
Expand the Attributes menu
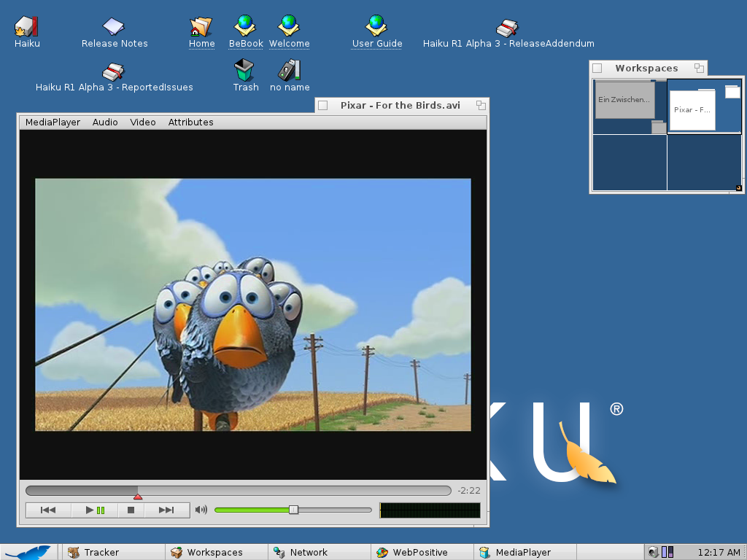pyautogui.click(x=190, y=122)
